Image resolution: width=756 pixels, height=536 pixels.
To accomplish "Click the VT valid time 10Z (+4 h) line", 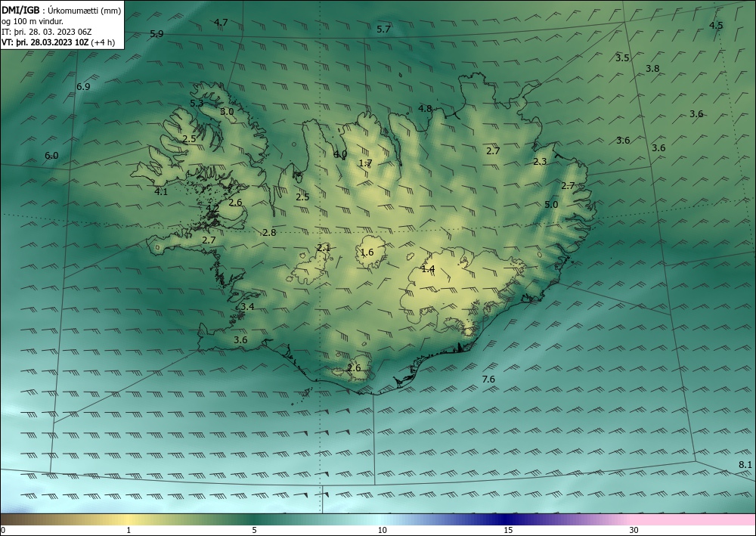I will click(x=58, y=42).
